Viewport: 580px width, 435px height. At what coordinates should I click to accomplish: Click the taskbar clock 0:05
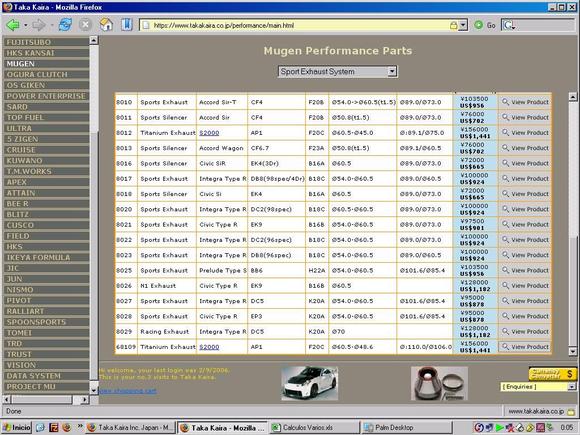coord(566,428)
